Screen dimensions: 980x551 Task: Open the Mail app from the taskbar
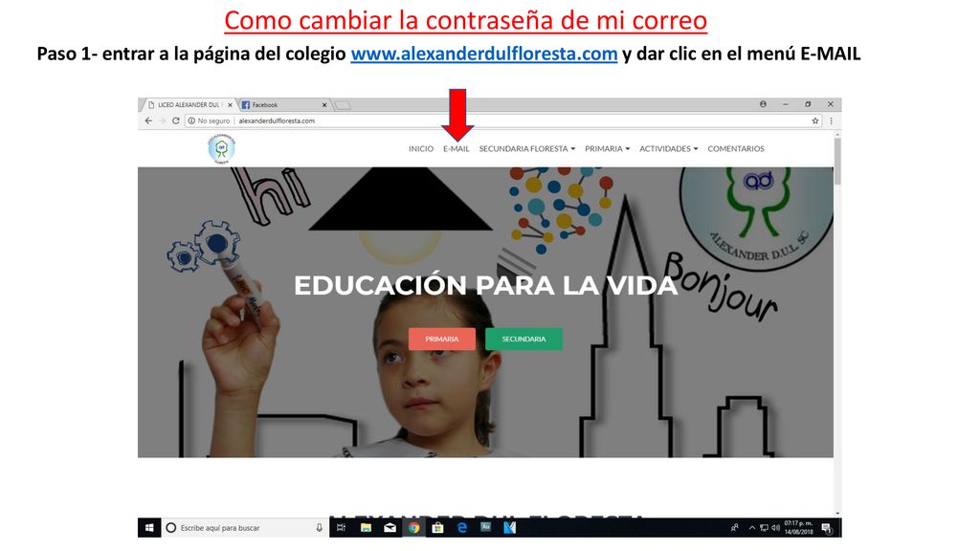[x=390, y=528]
